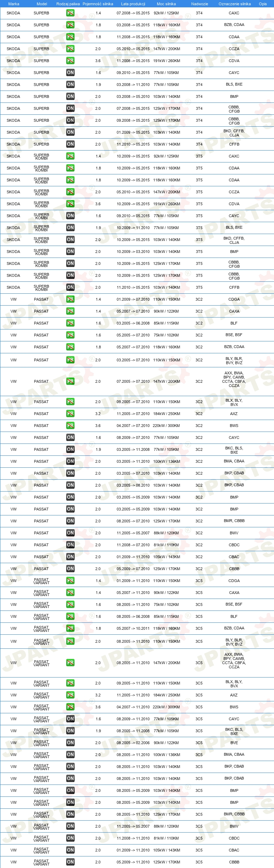
Task: Click 184kW / 250KM in Passat 3C2 row
Action: click(166, 414)
